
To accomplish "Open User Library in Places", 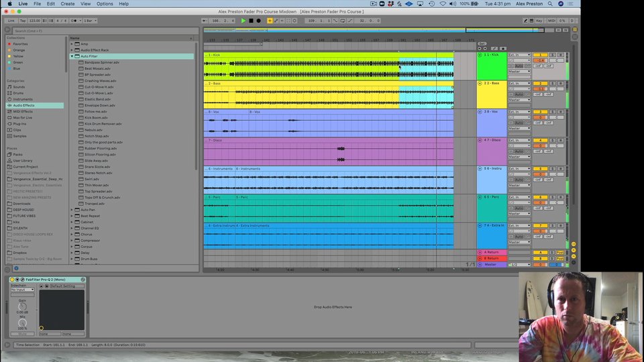I will (23, 161).
